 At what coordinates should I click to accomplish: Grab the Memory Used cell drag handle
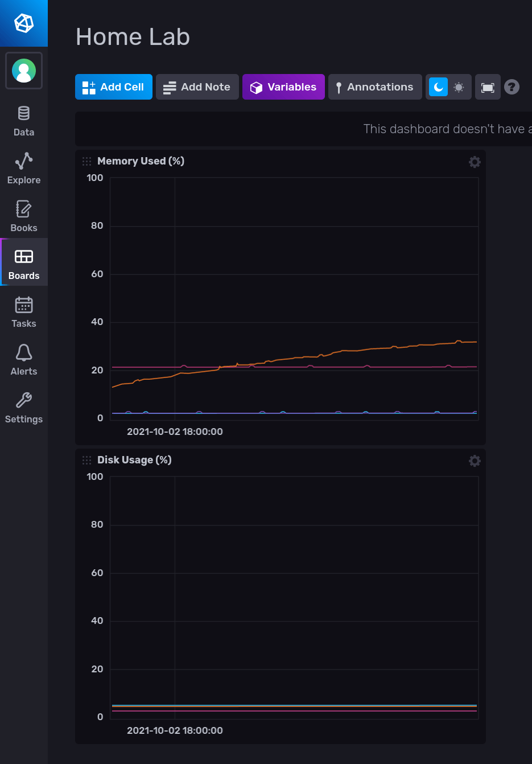click(86, 161)
